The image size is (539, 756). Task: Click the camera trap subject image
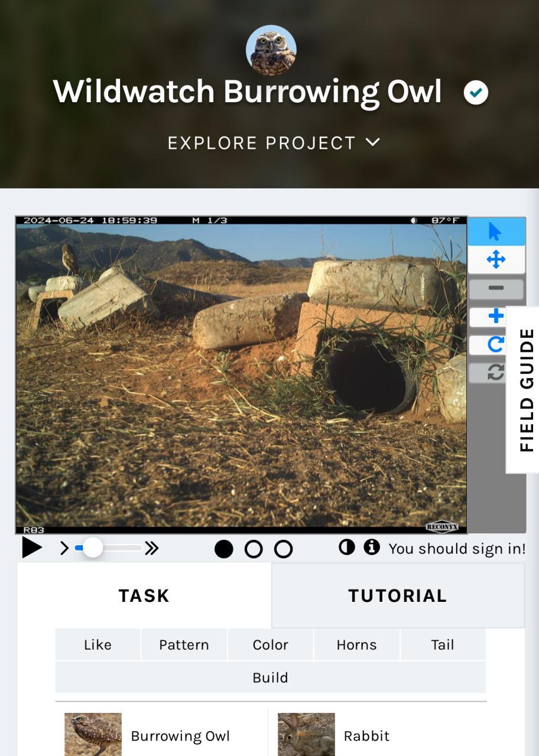tap(241, 375)
